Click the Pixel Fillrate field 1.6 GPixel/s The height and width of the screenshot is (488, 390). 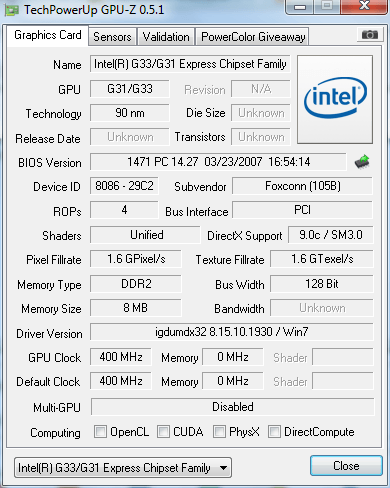136,259
